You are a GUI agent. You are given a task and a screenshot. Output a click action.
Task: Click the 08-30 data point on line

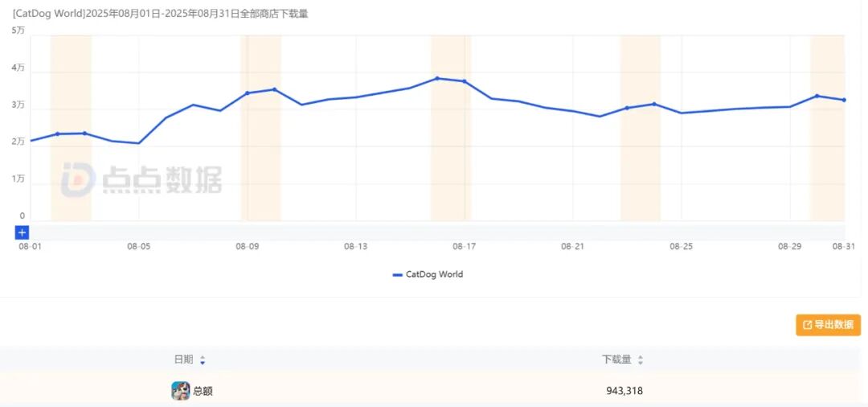(x=817, y=96)
